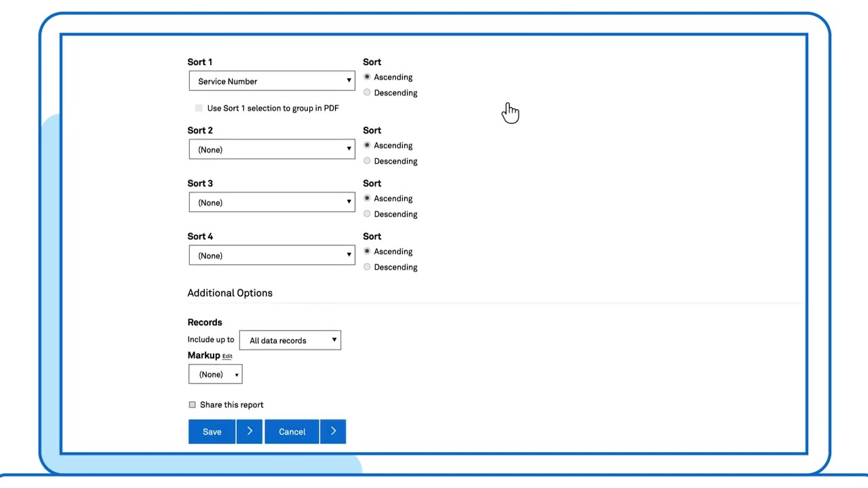Choose Ascending for Sort 2
This screenshot has height=488, width=868.
[x=367, y=146]
